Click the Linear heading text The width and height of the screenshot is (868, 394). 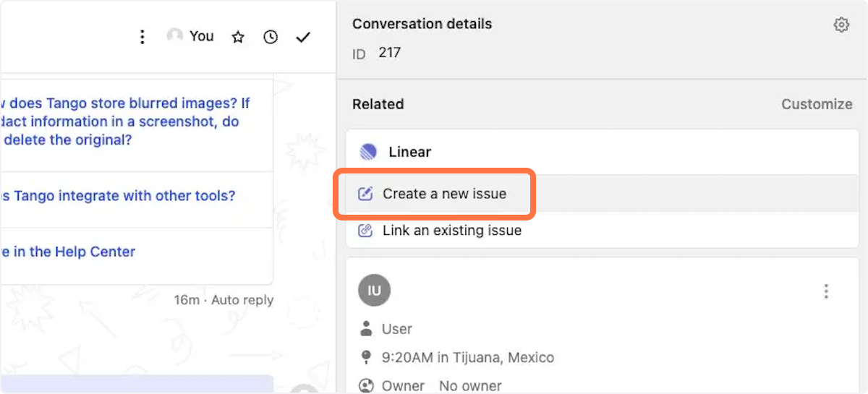[x=409, y=152]
